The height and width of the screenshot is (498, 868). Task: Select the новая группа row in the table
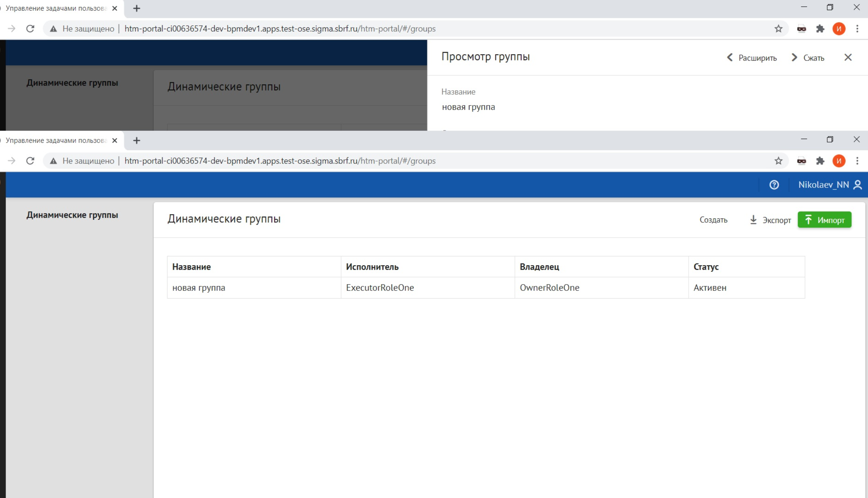click(x=199, y=288)
